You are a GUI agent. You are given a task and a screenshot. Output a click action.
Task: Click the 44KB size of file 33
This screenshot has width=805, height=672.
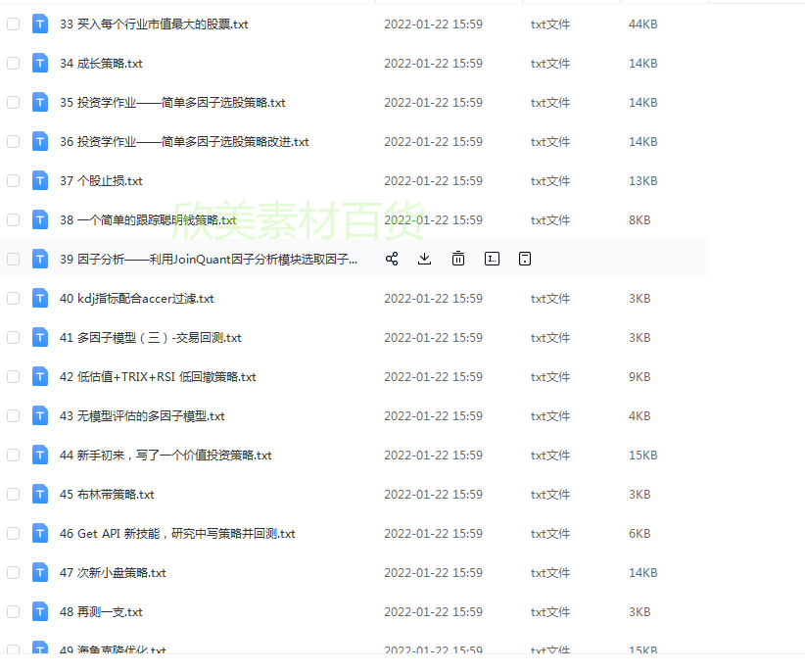tap(642, 24)
